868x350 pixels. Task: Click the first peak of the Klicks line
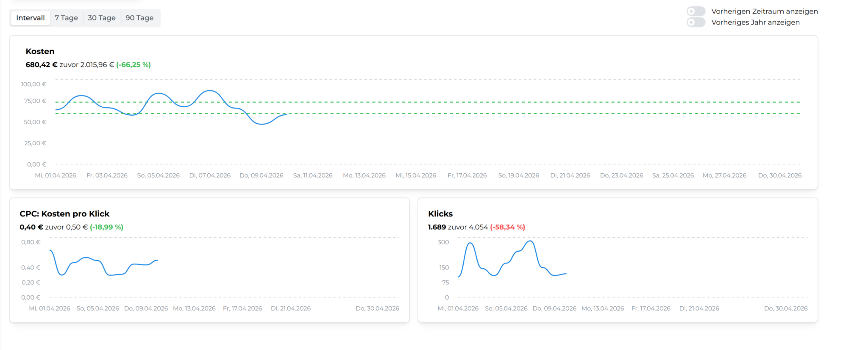[470, 243]
